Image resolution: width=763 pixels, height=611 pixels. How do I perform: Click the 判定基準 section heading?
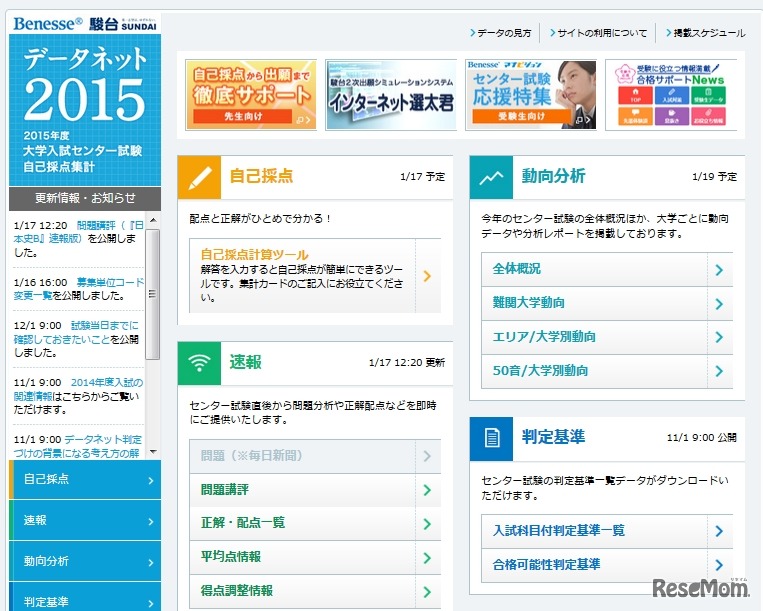tap(553, 437)
